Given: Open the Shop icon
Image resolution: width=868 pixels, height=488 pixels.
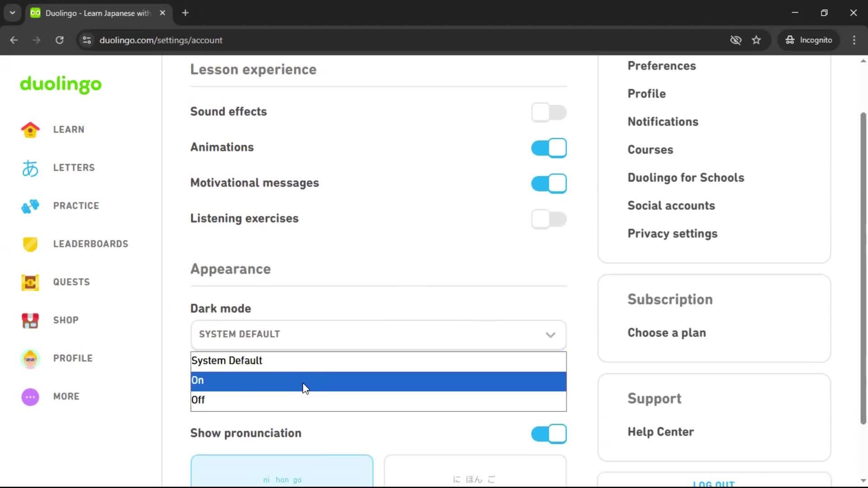Looking at the screenshot, I should (30, 320).
